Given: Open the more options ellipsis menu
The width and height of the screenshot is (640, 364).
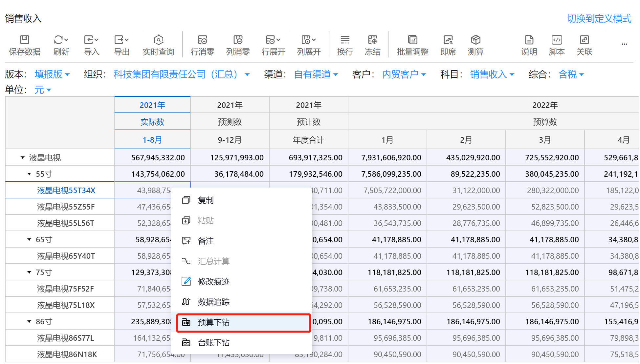Looking at the screenshot, I should 624,44.
